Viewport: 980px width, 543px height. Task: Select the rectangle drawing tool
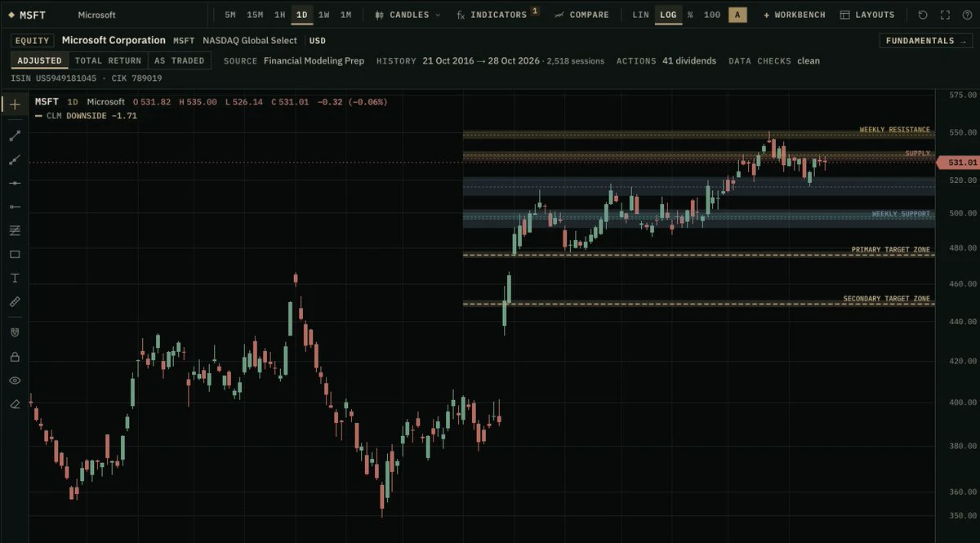pyautogui.click(x=15, y=254)
